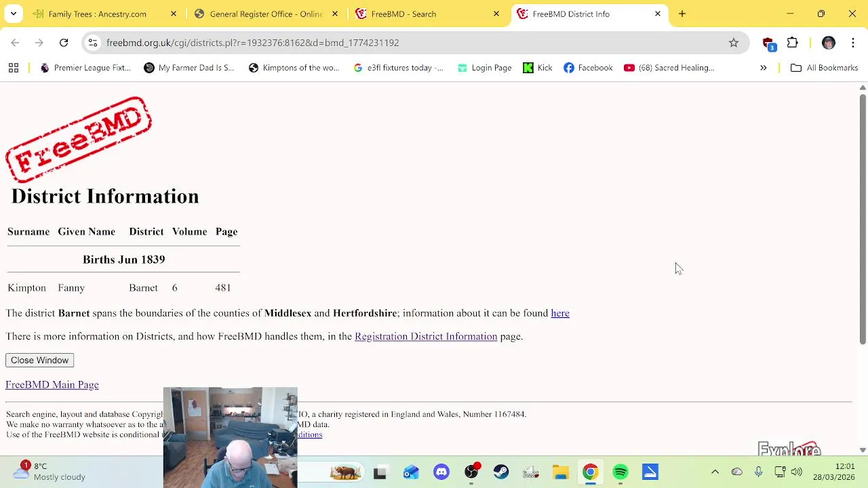This screenshot has width=868, height=488.
Task: Open Task View from the taskbar
Action: [380, 472]
